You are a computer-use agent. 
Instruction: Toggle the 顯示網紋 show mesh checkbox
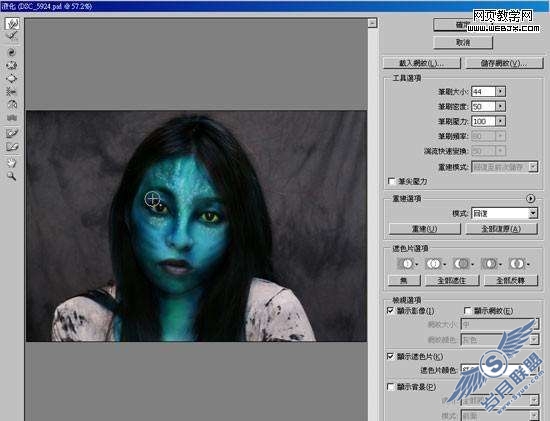click(467, 311)
